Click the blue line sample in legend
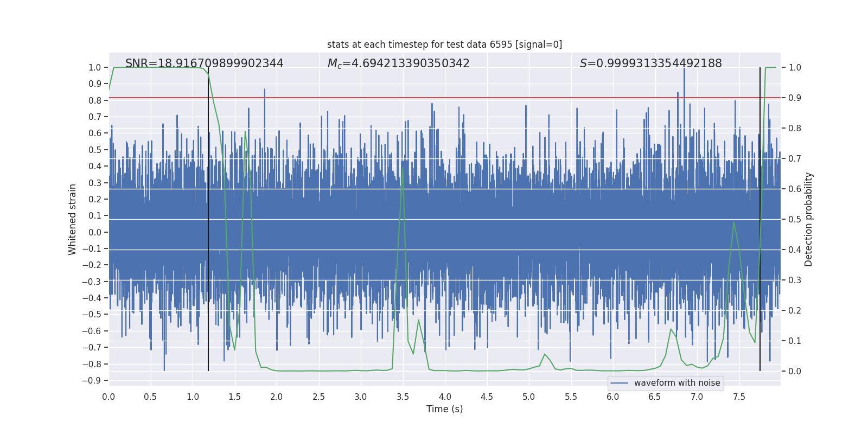868x434 pixels. (x=620, y=383)
